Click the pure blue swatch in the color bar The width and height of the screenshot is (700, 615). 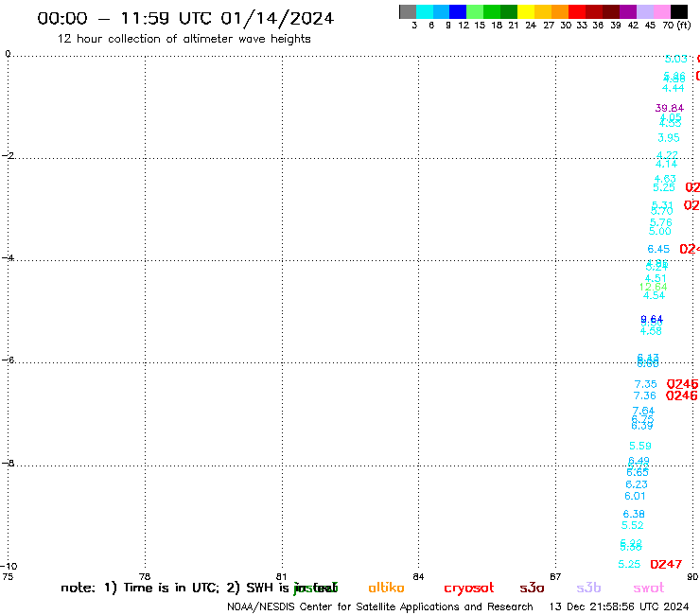pos(458,11)
